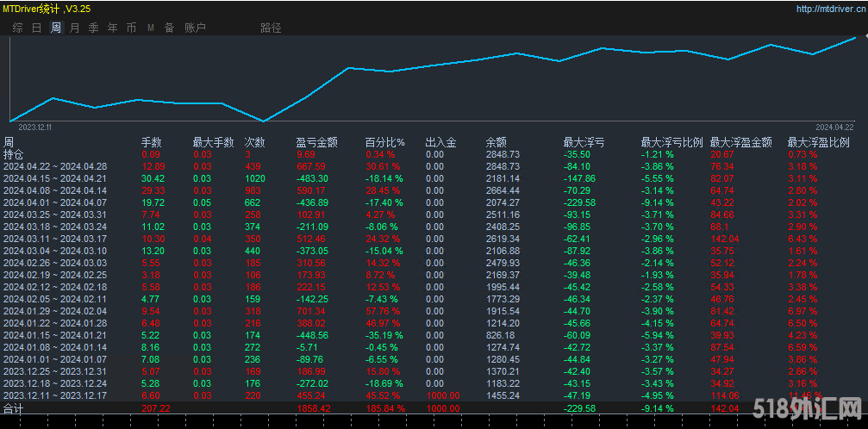
Task: Select the 2024.01.15 ~ 2024.01.21 week row
Action: click(55, 334)
